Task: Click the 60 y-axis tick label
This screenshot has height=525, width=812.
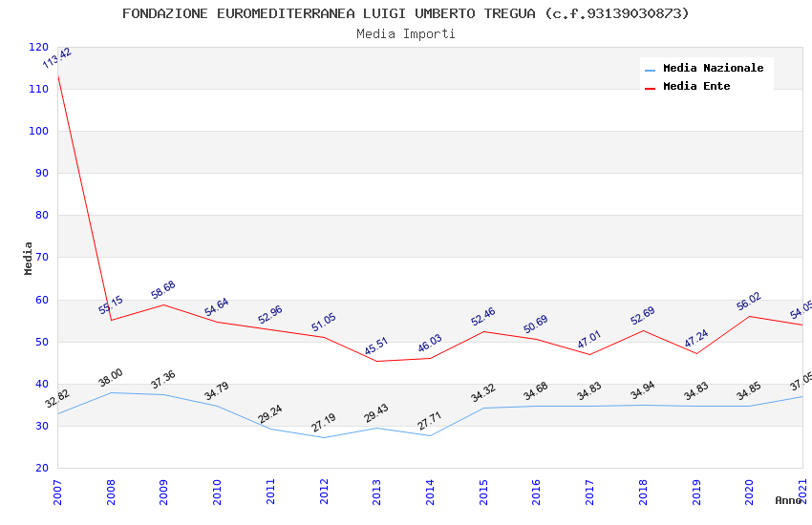Action: [x=42, y=300]
